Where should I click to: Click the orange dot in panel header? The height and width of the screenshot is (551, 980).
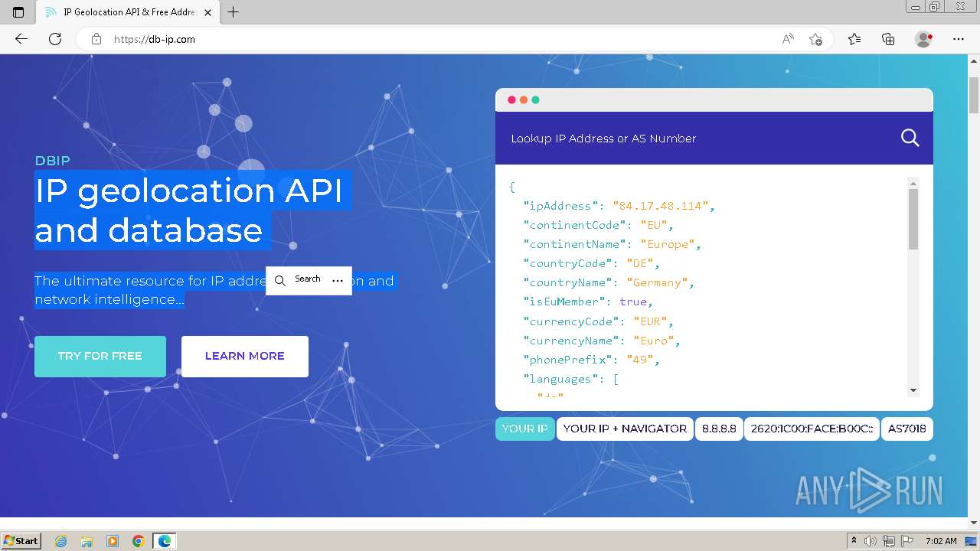coord(524,100)
